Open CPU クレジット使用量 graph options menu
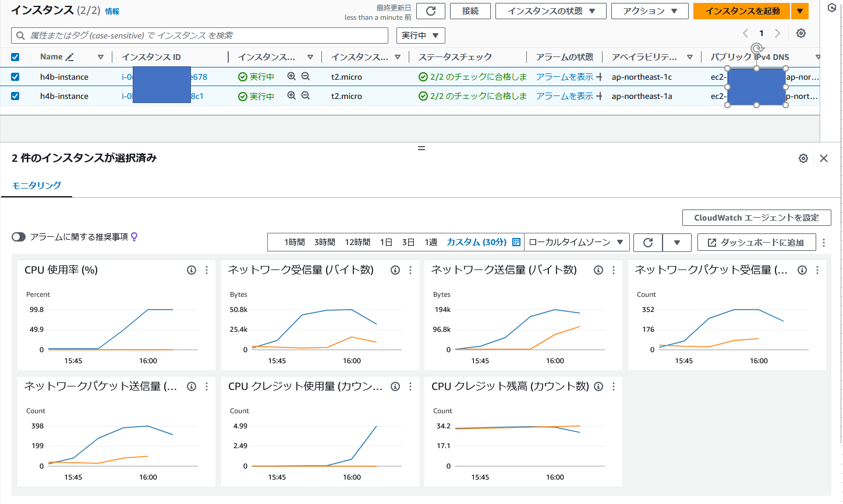Screen dimensions: 843x504 [410, 386]
